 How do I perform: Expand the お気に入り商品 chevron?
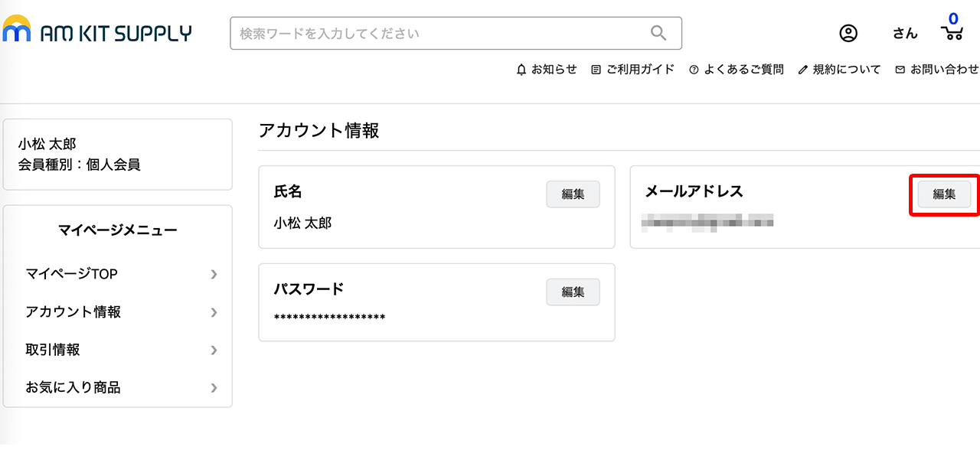[x=214, y=388]
